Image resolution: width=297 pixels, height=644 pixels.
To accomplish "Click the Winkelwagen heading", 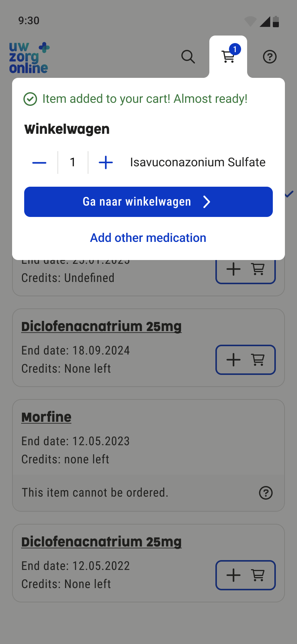I will pos(67,129).
